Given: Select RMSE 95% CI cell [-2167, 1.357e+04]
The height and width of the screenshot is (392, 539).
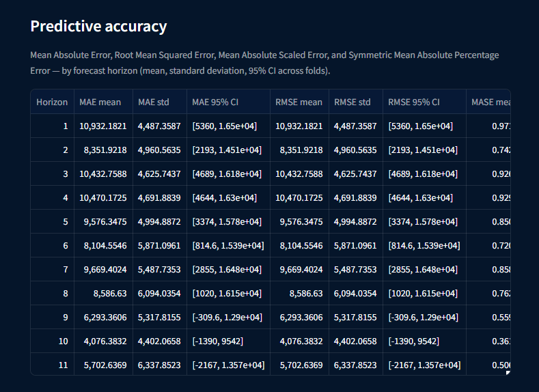Looking at the screenshot, I should click(424, 364).
